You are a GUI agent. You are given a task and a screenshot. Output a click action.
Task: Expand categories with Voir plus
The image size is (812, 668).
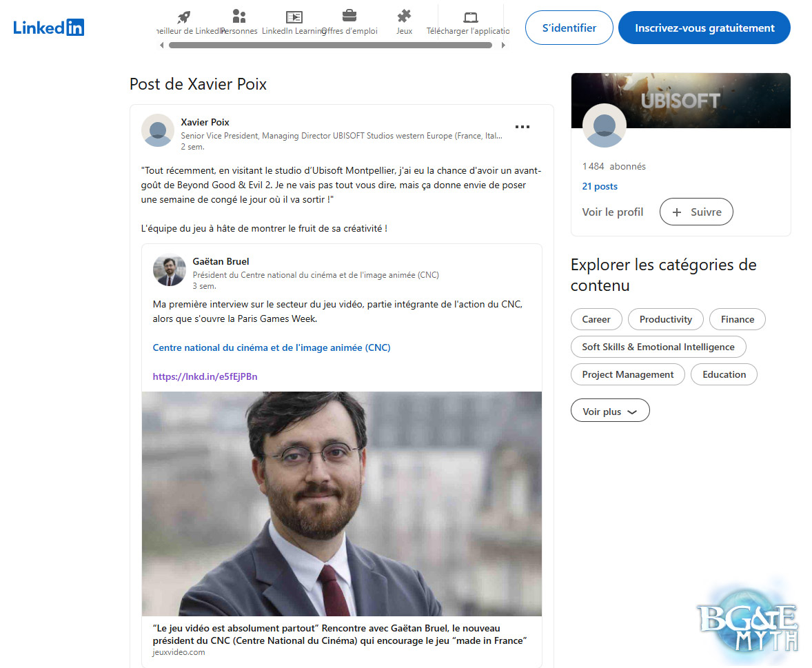pyautogui.click(x=610, y=412)
